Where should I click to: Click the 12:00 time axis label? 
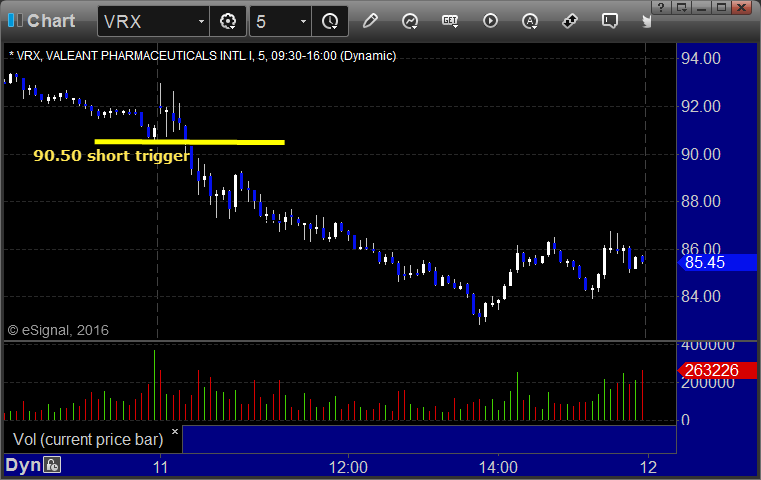348,467
